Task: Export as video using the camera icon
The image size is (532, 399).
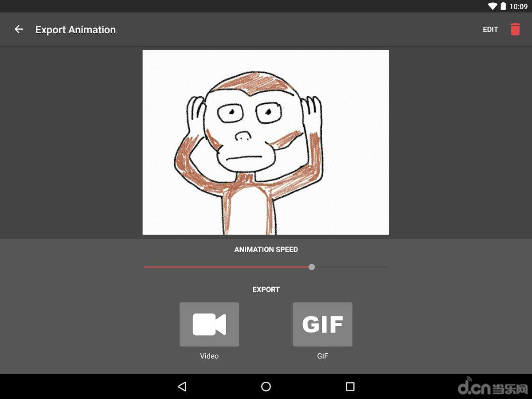Action: 209,325
